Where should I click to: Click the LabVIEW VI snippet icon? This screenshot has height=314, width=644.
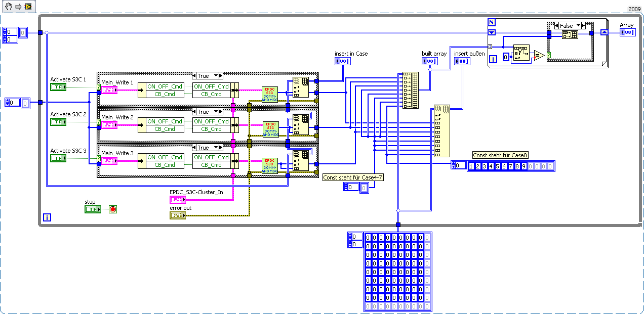28,6
